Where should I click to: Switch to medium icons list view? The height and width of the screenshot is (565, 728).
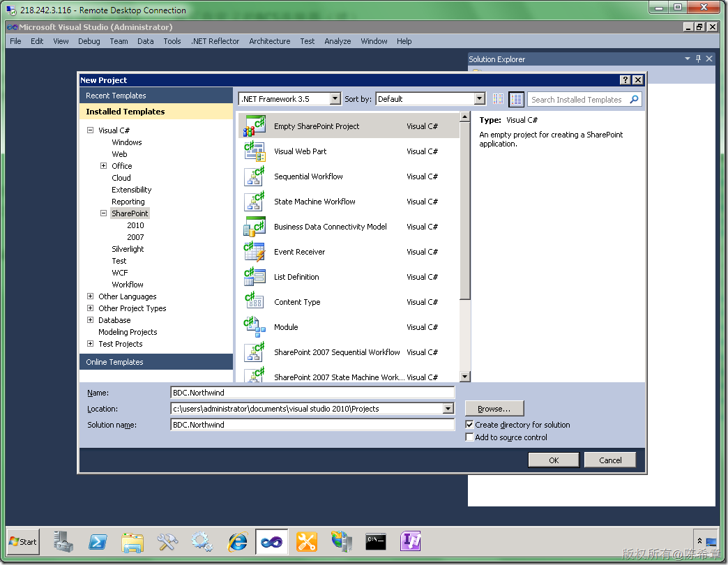516,99
